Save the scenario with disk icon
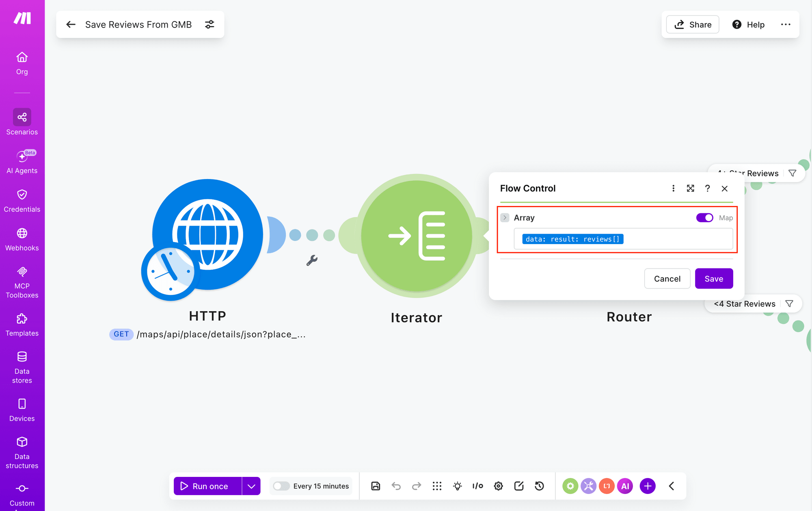The width and height of the screenshot is (812, 511). (376, 486)
